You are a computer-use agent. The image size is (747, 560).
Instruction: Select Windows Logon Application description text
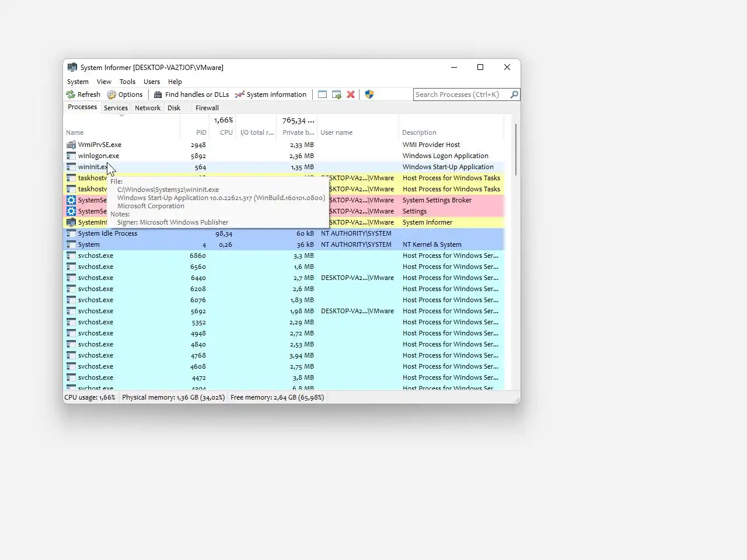(x=445, y=156)
